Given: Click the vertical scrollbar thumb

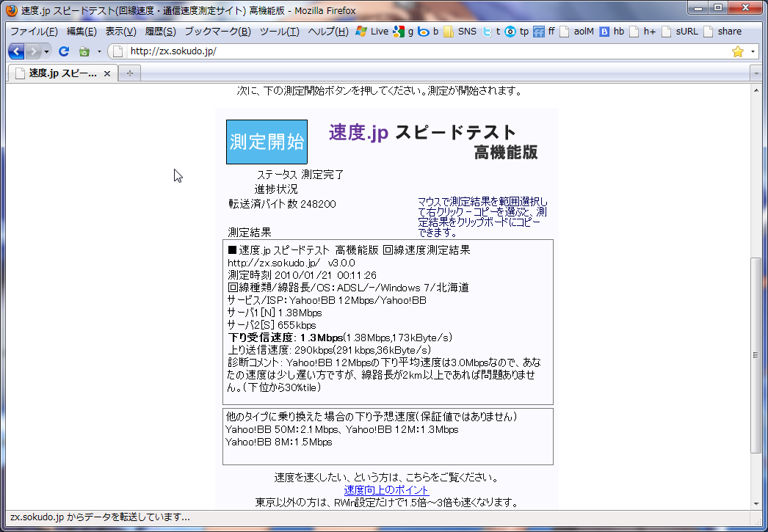Looking at the screenshot, I should [x=756, y=355].
